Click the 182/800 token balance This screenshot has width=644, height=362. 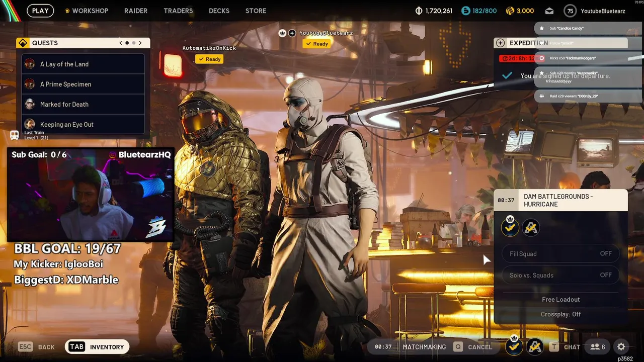coord(485,11)
